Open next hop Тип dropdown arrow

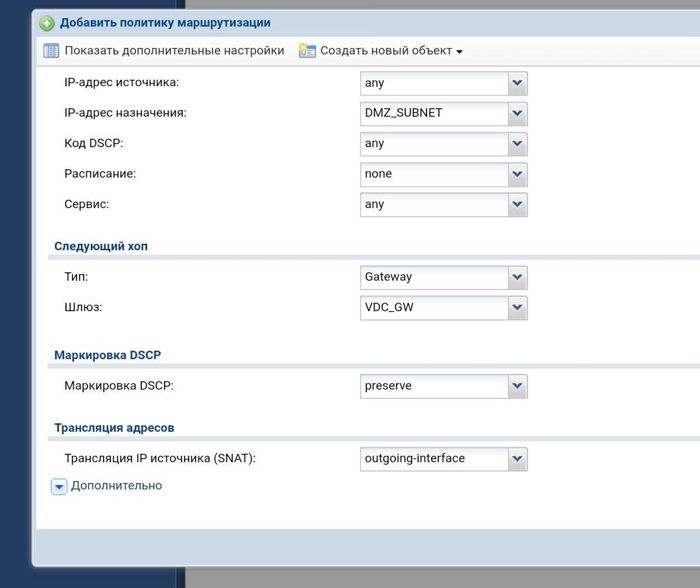click(517, 277)
